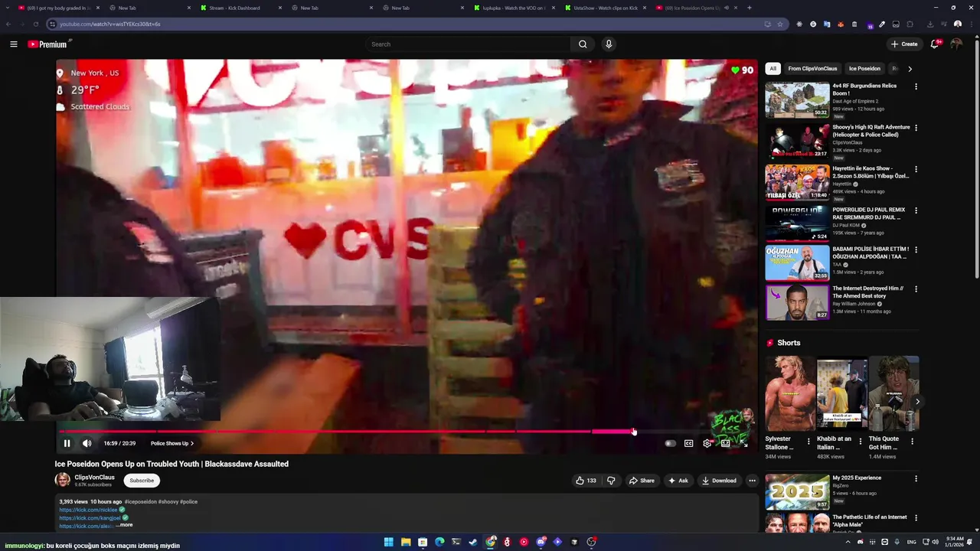Open more actions ellipsis beside Download
The image size is (980, 551).
(x=752, y=481)
